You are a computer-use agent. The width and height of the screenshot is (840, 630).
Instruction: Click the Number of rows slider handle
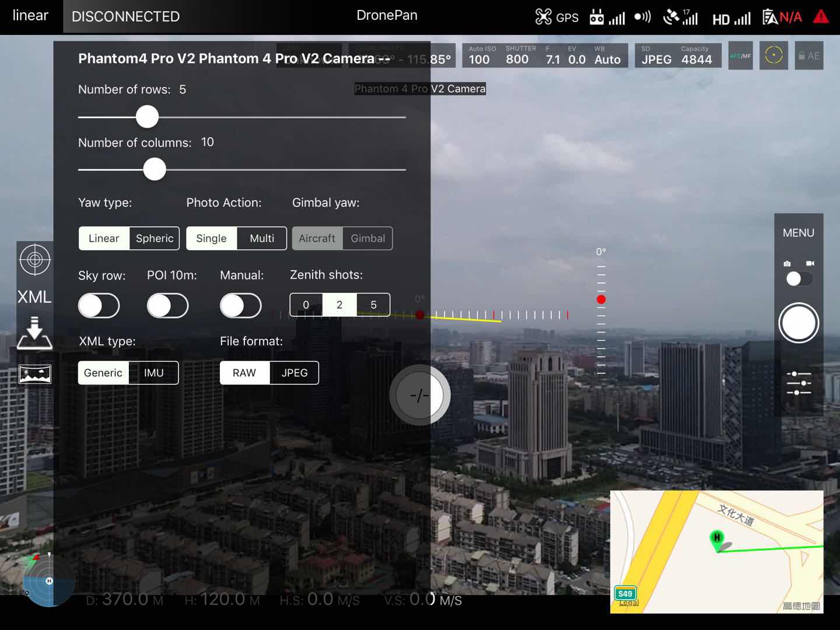[x=147, y=117]
